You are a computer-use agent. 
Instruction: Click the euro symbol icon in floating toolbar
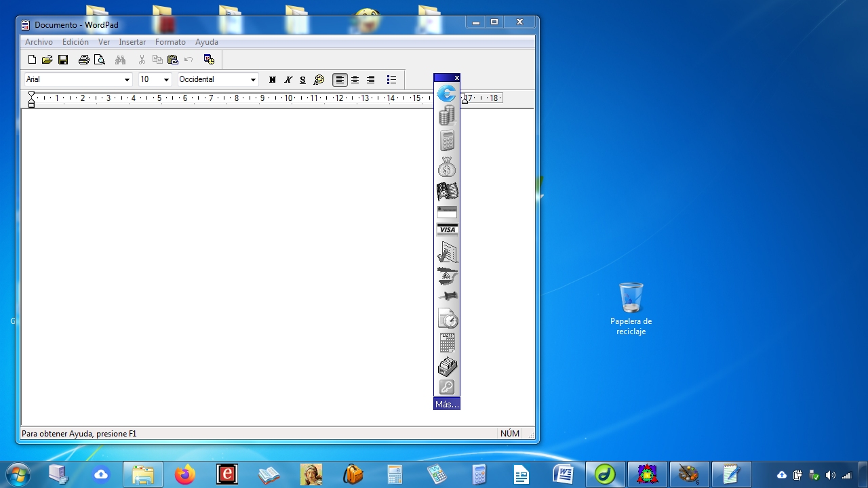coord(447,94)
